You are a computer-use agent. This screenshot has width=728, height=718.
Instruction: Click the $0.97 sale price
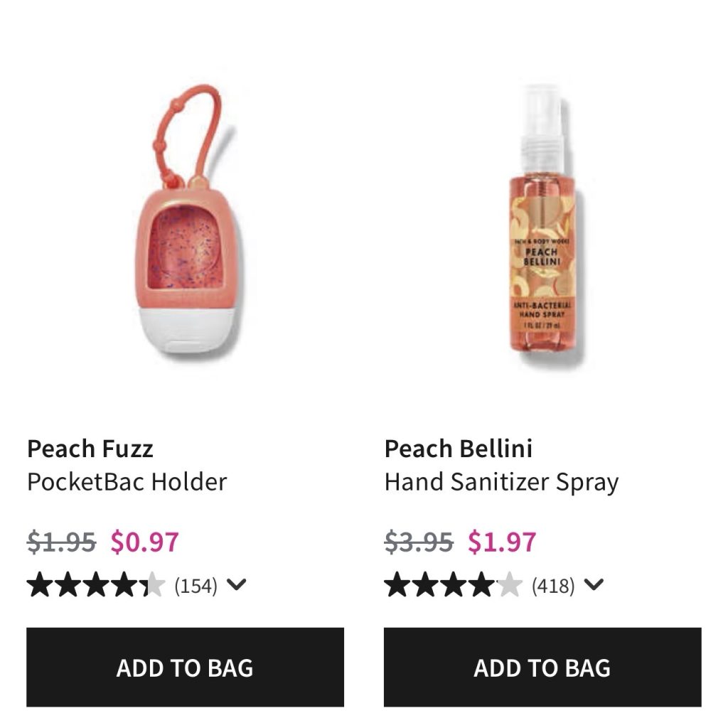pyautogui.click(x=145, y=542)
